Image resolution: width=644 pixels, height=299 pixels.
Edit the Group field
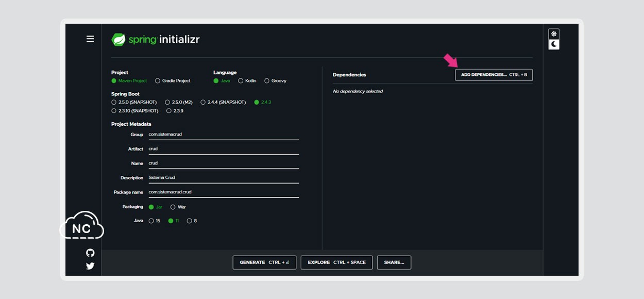click(x=223, y=134)
